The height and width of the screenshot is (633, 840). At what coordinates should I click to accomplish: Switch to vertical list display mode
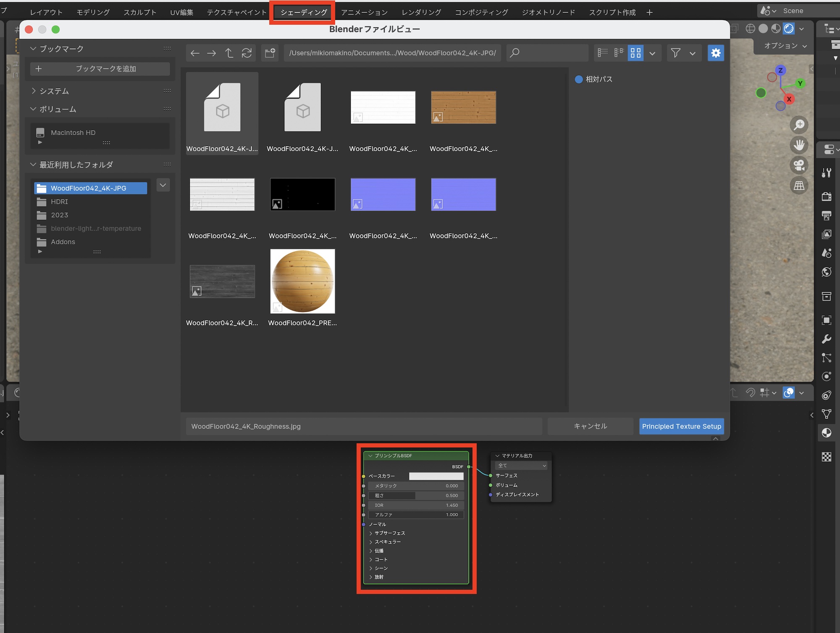point(603,53)
